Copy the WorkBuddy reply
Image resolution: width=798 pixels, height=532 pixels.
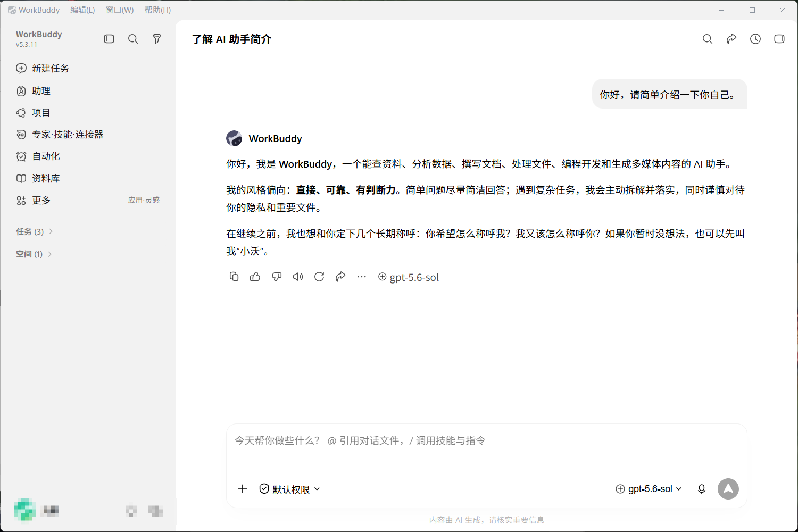click(234, 277)
